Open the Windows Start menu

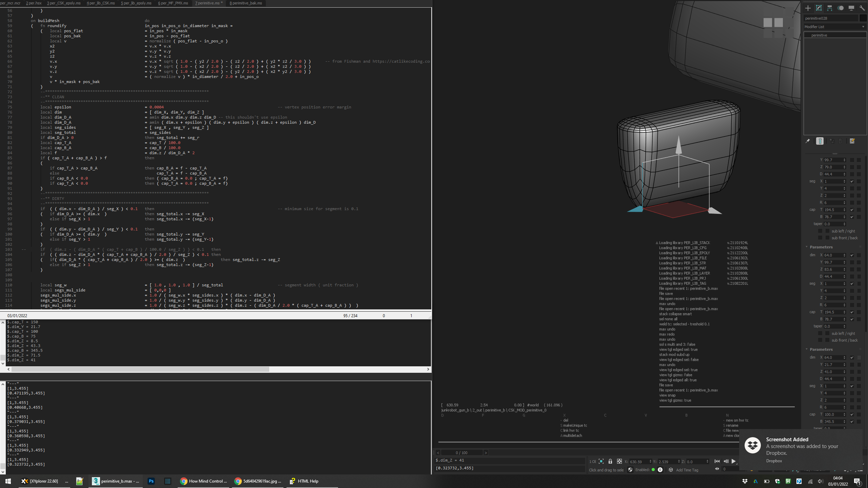click(x=8, y=481)
